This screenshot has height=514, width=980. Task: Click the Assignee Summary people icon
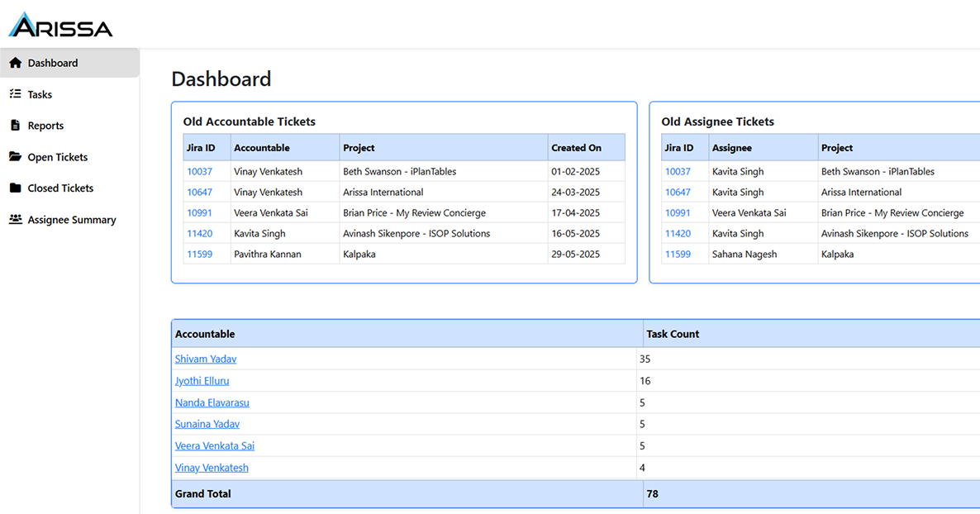pos(15,220)
